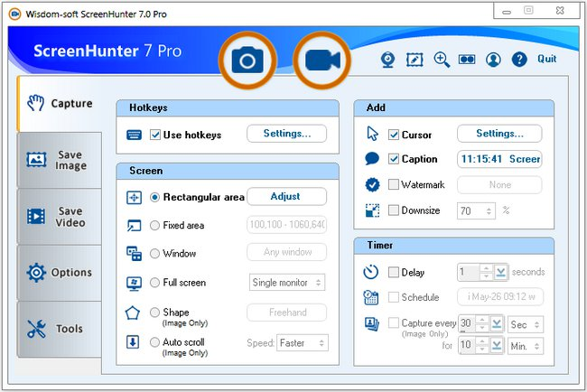Viewport: 587px width, 392px height.
Task: Select the Full screen radio button
Action: coord(155,283)
